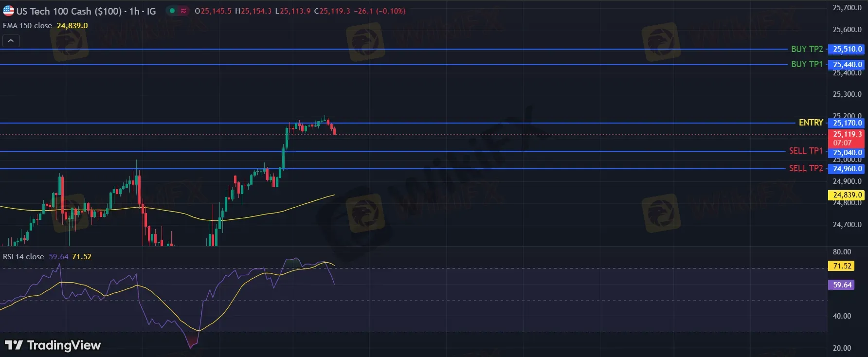
Task: Click the purple 59.64 RSI axis tag
Action: [842, 285]
